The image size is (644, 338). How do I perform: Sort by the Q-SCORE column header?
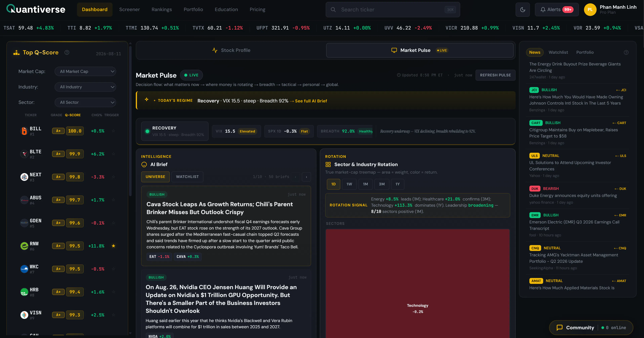tap(73, 115)
